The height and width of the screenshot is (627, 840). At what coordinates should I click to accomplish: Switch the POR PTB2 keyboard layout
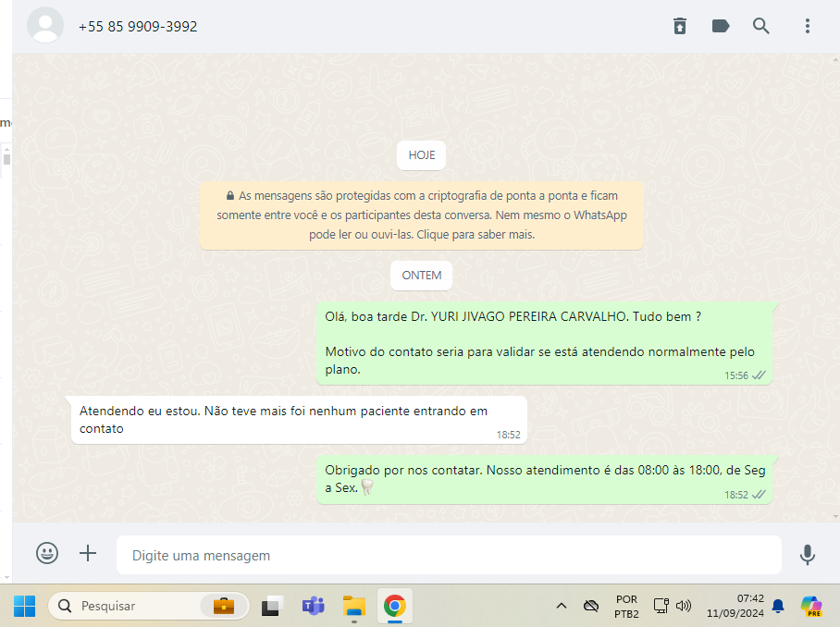[626, 606]
